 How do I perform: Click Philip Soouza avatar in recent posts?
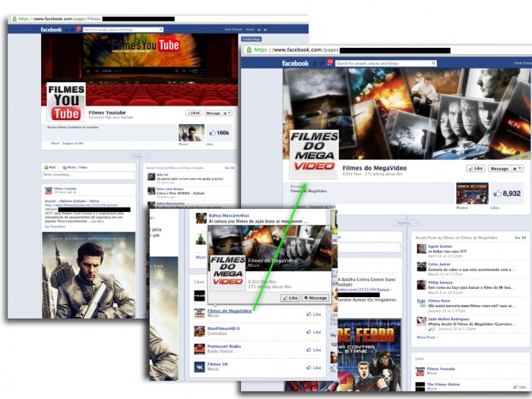click(x=421, y=285)
